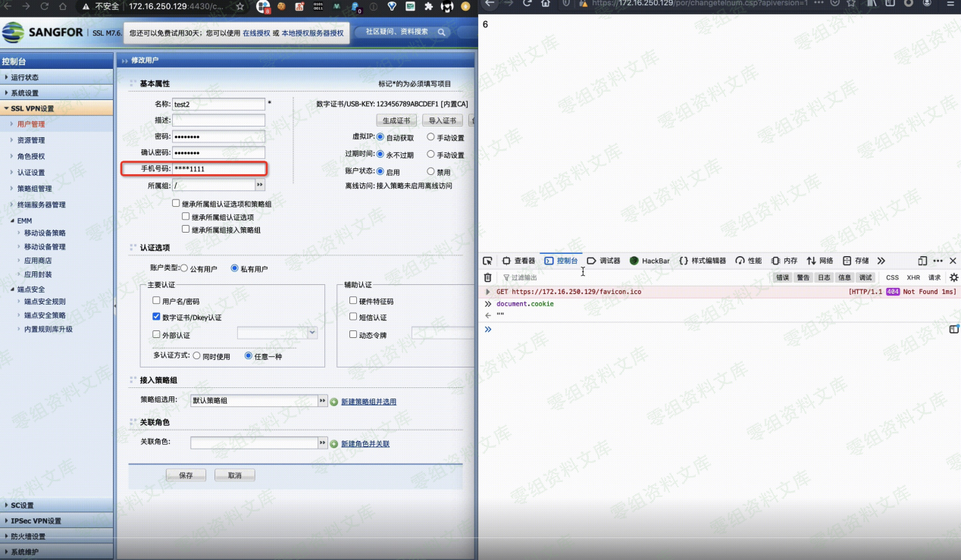Click the green plus icon beside 新建策略组并选用
Screen dimensions: 961x560
(333, 402)
